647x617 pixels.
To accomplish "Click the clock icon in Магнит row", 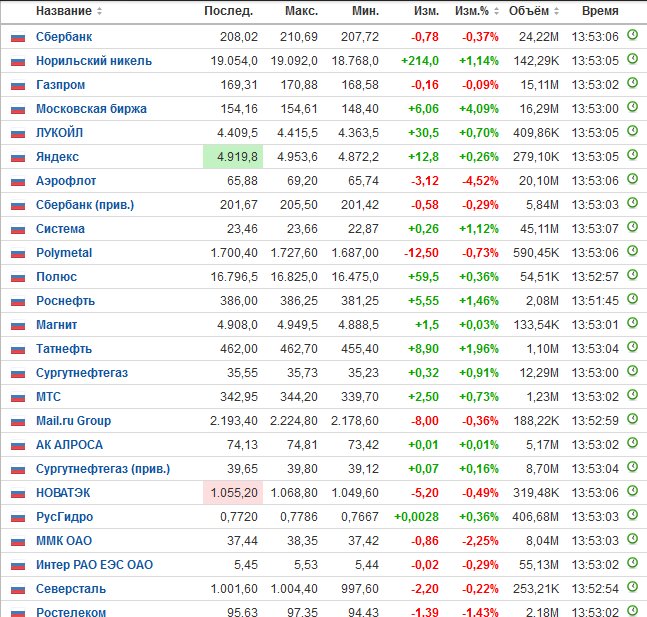I will pyautogui.click(x=633, y=323).
